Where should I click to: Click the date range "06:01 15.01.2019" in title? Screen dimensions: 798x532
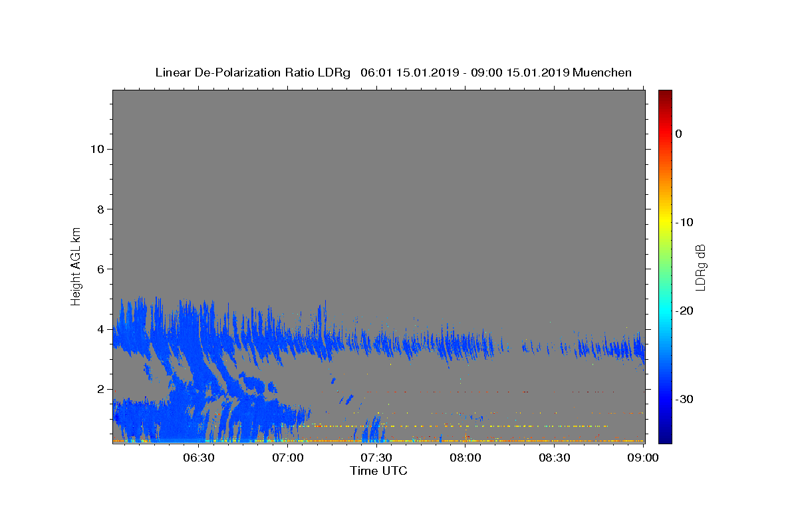[409, 72]
